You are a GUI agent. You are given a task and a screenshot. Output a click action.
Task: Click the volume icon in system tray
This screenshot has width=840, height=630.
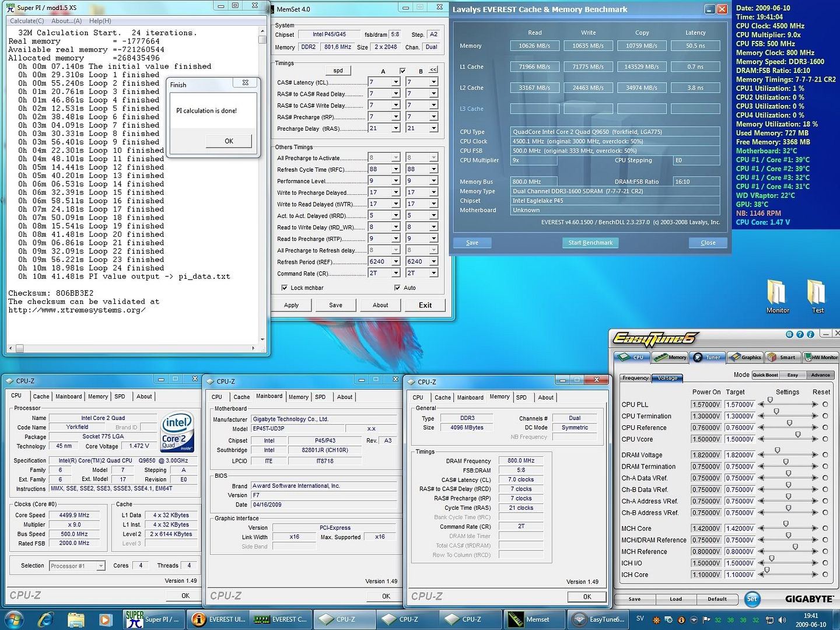coord(782,620)
